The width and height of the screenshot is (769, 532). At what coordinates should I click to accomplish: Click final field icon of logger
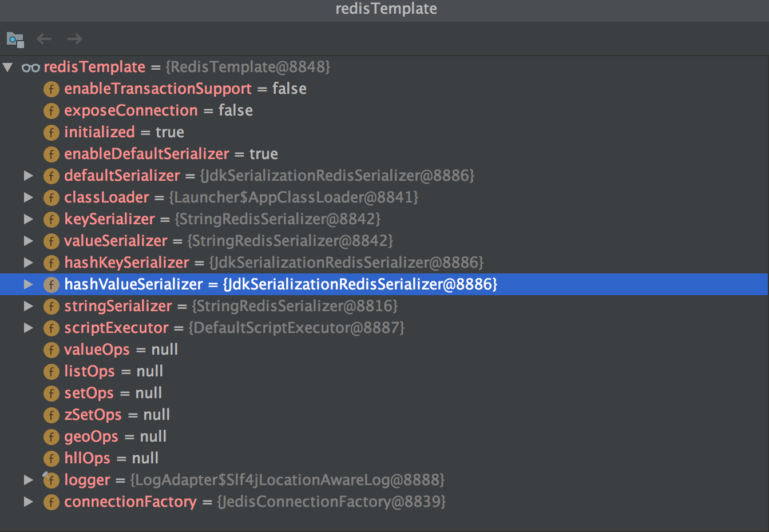pyautogui.click(x=50, y=480)
